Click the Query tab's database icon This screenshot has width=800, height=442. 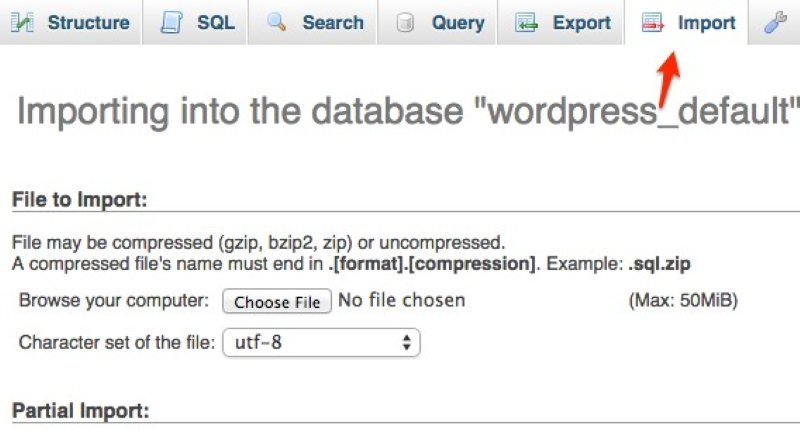(406, 22)
